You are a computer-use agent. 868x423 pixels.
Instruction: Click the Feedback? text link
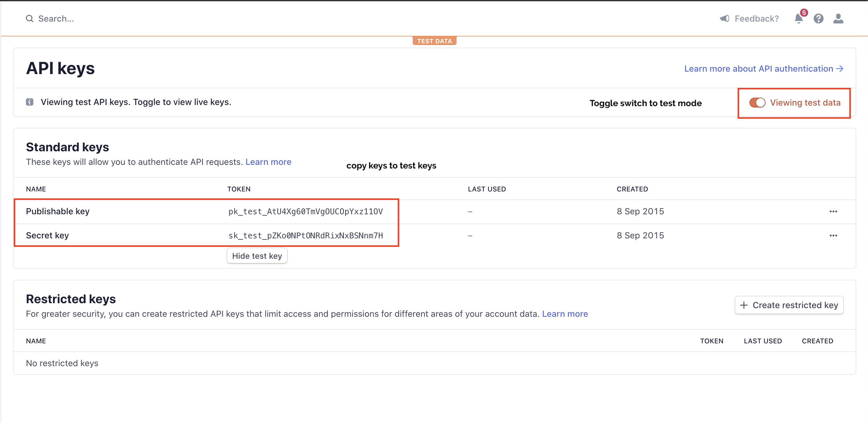(757, 19)
